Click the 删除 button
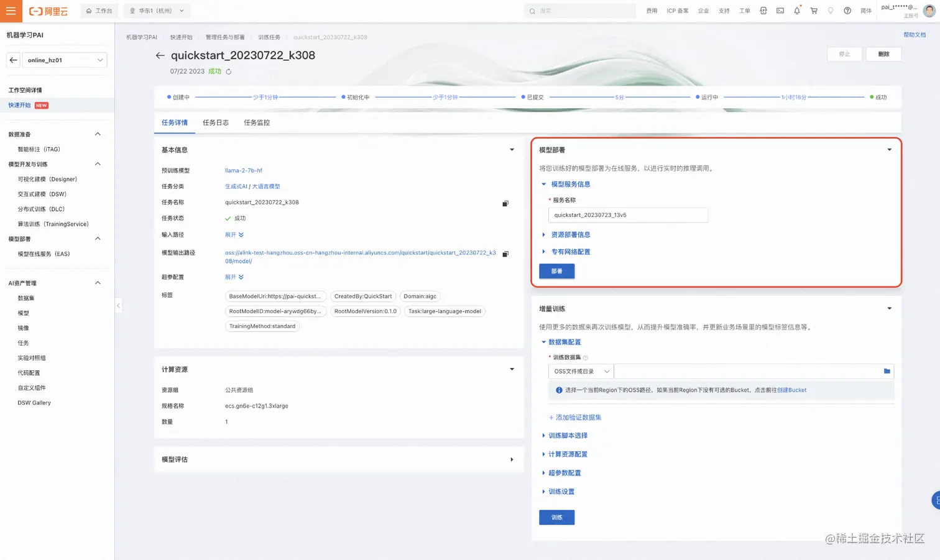The image size is (940, 560). tap(883, 54)
